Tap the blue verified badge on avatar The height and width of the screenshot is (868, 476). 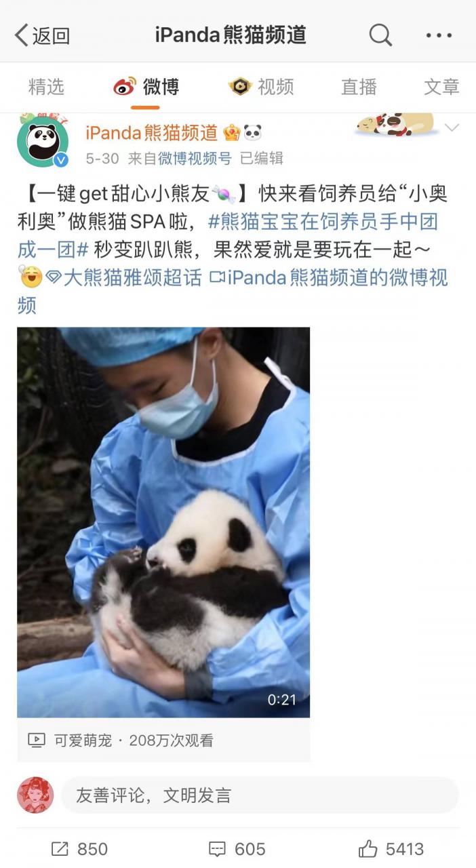(x=61, y=160)
